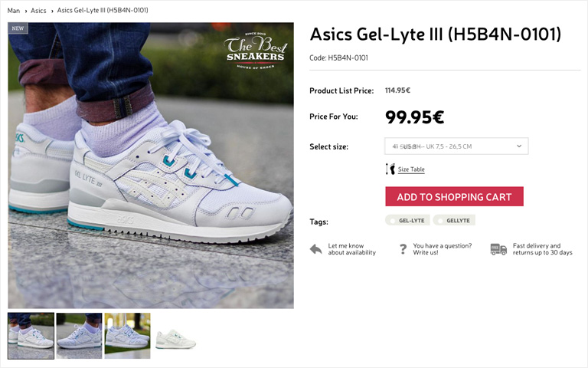Go to Man breadcrumb category
Image resolution: width=588 pixels, height=368 pixels.
[x=14, y=11]
